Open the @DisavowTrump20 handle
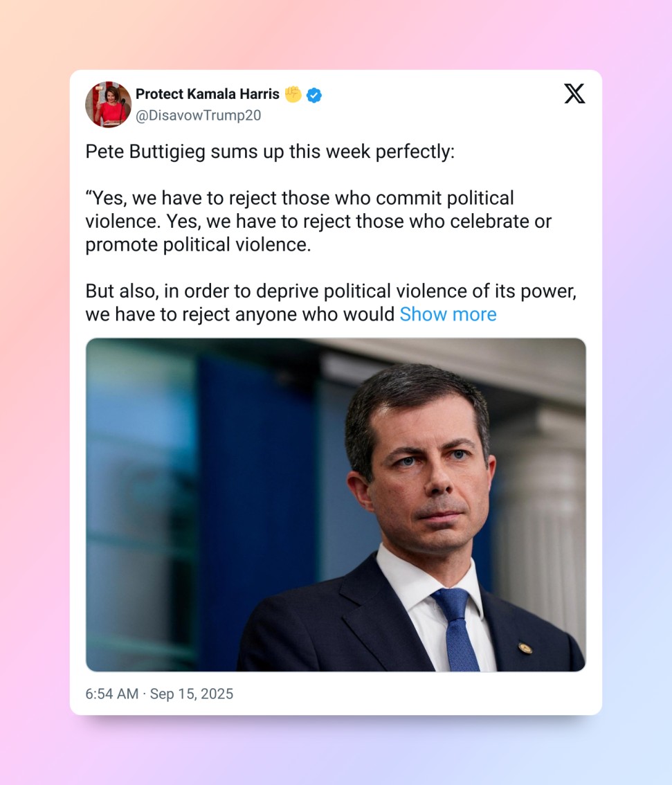The image size is (672, 785). (x=198, y=116)
